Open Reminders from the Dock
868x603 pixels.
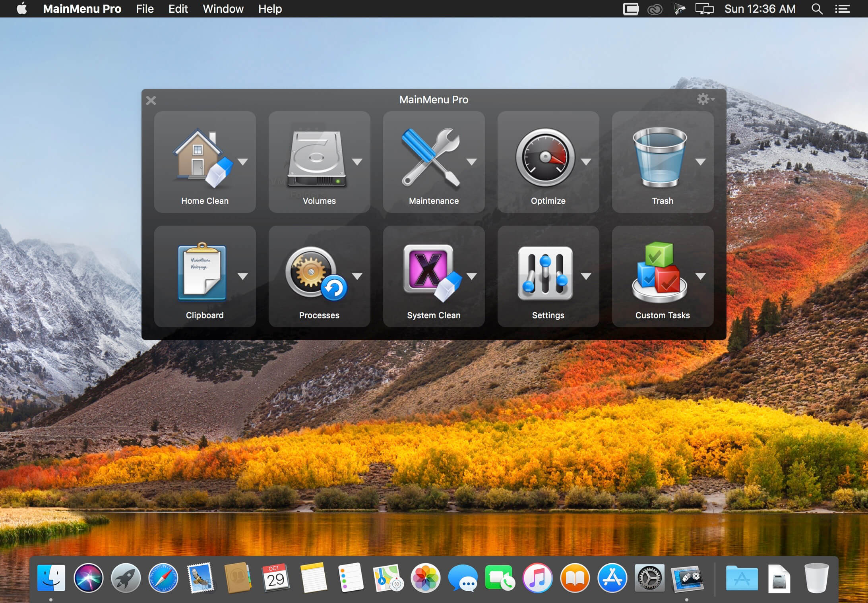coord(351,578)
